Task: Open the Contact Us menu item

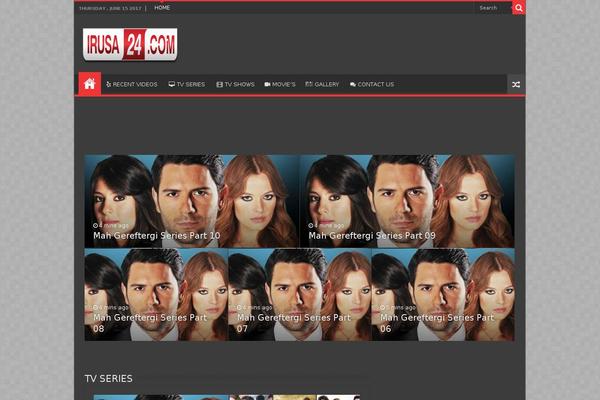Action: click(372, 84)
